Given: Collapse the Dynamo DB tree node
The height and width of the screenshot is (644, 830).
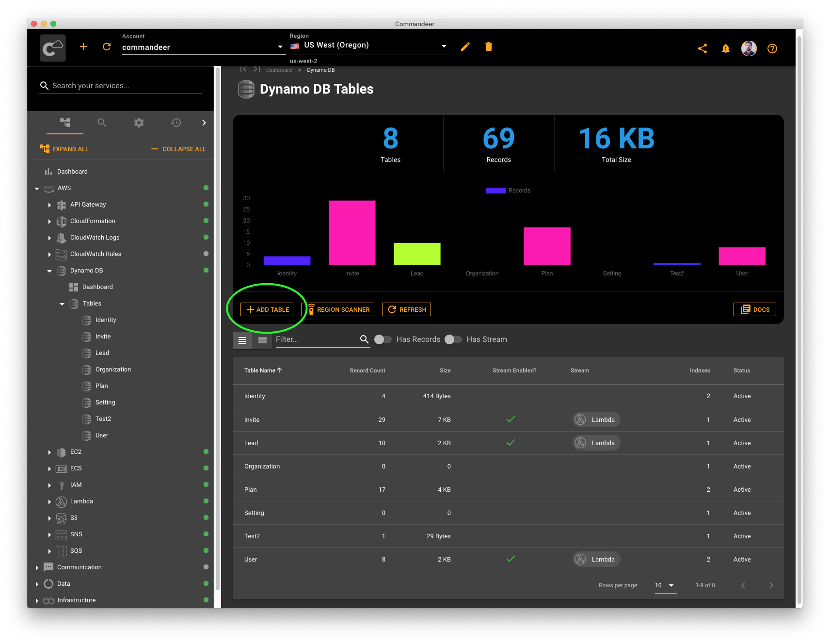Looking at the screenshot, I should (x=49, y=271).
